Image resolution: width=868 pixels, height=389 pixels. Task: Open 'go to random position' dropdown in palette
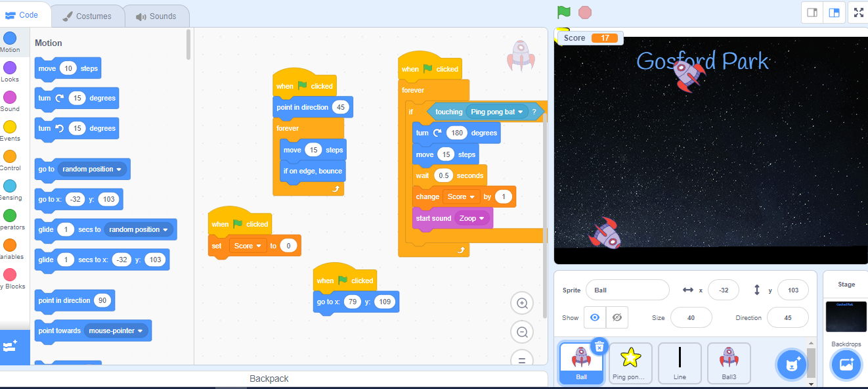(x=92, y=169)
